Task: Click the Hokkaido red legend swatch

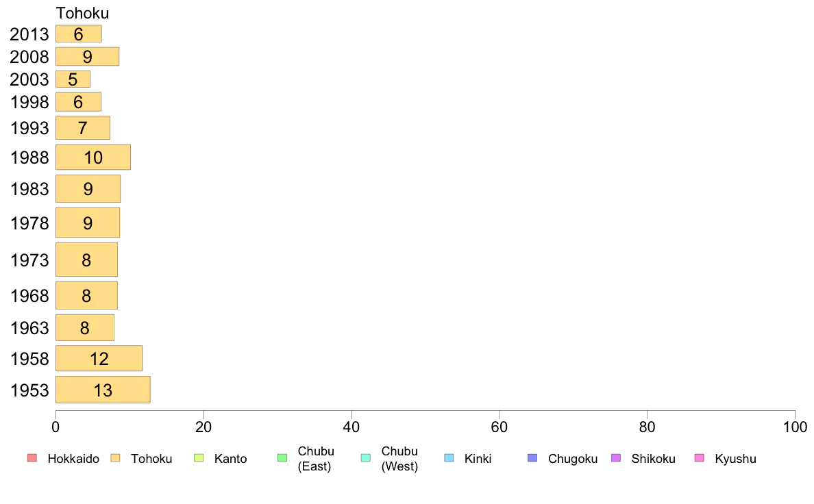Action: click(32, 458)
